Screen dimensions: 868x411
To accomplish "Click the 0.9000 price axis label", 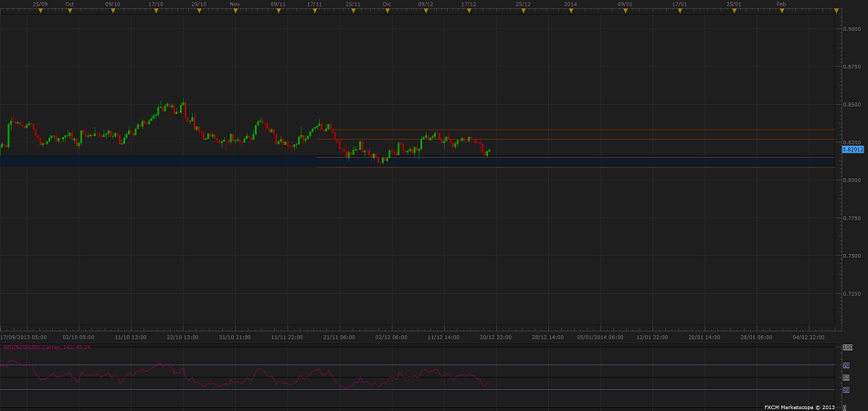I will pos(852,28).
